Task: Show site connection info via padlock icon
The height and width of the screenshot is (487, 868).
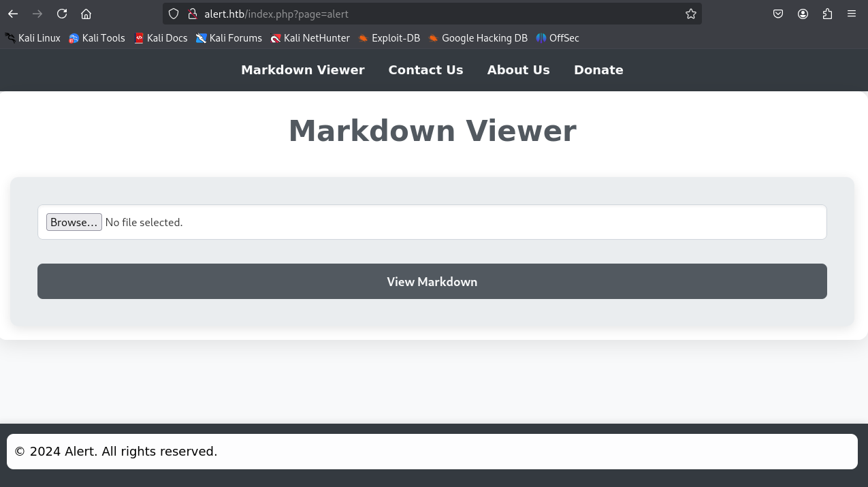Action: 193,14
